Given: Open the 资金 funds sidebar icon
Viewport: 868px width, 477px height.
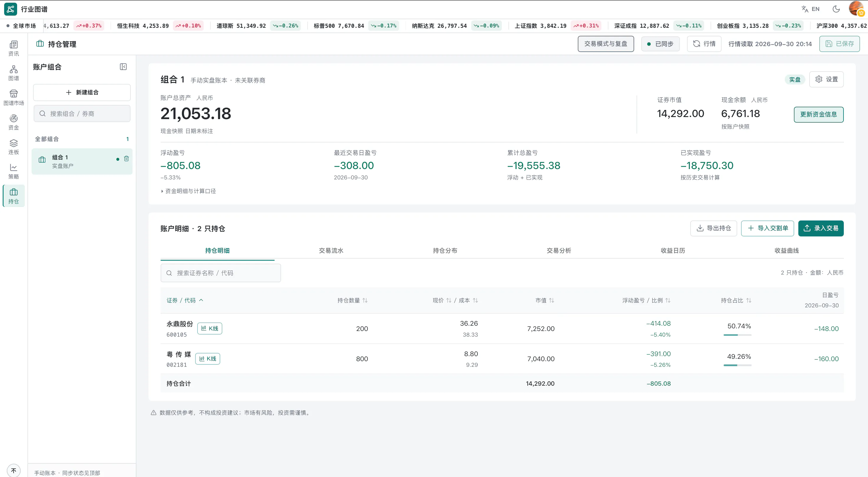Looking at the screenshot, I should pyautogui.click(x=14, y=122).
